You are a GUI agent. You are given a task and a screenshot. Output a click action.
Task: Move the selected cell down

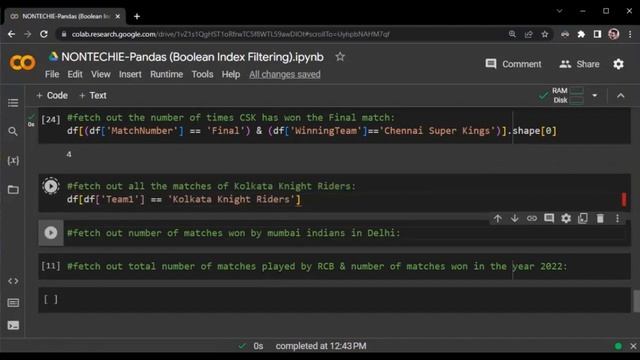tap(515, 218)
